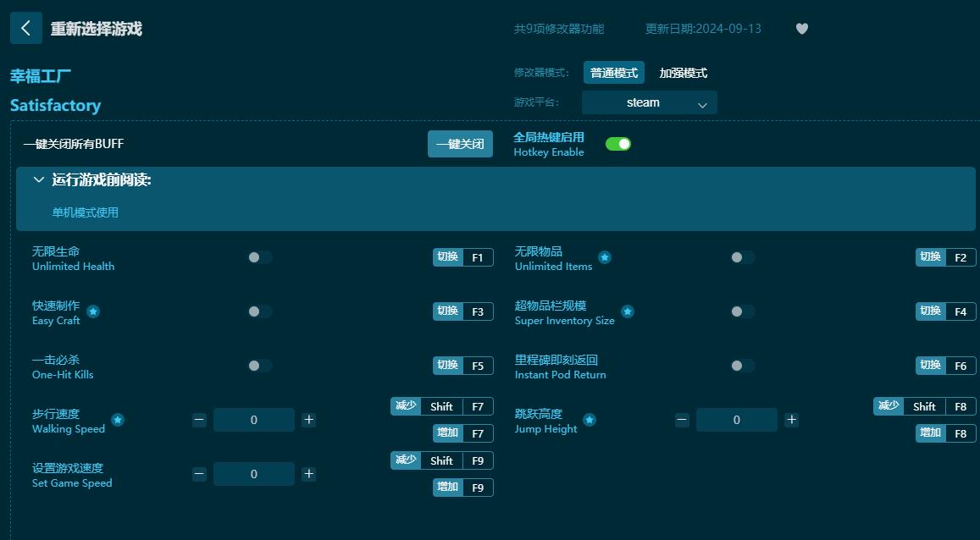Screen dimensions: 980x540
Task: Toggle the One-Hit Kills switch
Action: (258, 366)
